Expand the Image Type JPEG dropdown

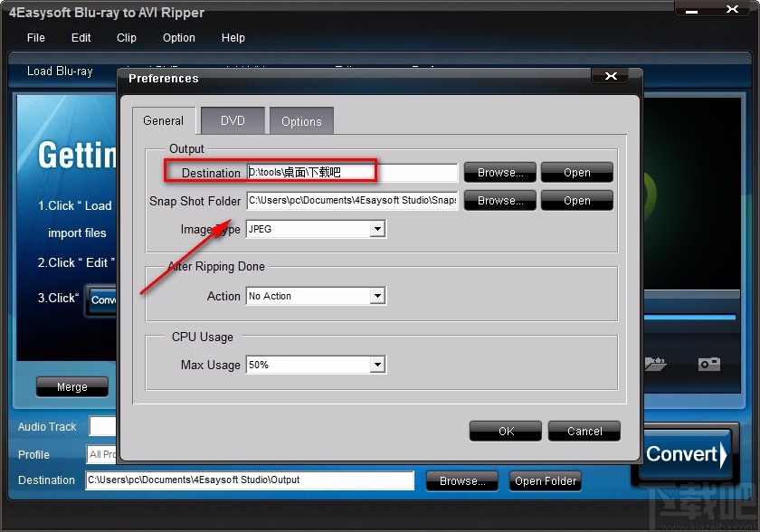pyautogui.click(x=377, y=229)
